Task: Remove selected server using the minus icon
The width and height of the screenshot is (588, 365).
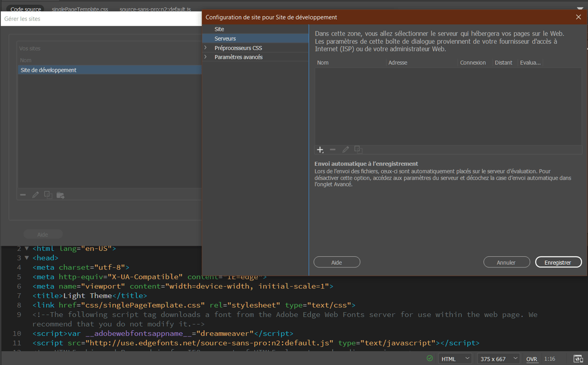Action: pyautogui.click(x=333, y=149)
